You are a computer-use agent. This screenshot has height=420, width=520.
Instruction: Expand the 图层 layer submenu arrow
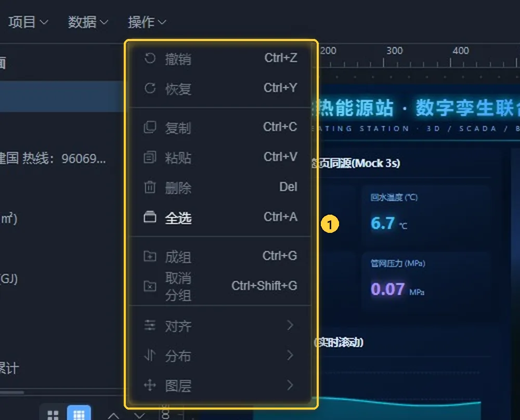pyautogui.click(x=290, y=385)
